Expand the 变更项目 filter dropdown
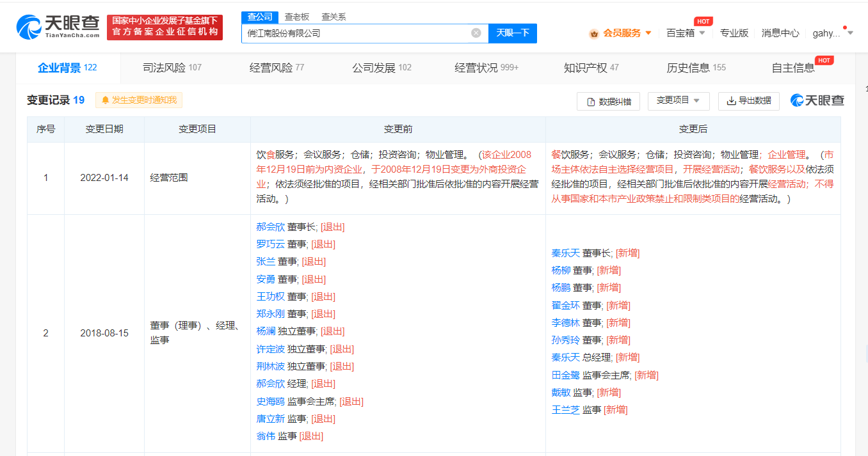 [678, 100]
